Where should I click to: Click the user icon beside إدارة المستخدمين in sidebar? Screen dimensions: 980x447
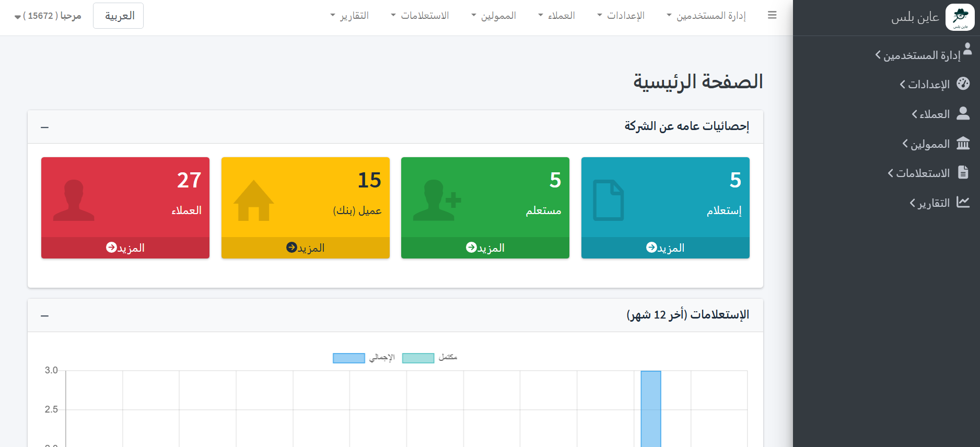[967, 49]
